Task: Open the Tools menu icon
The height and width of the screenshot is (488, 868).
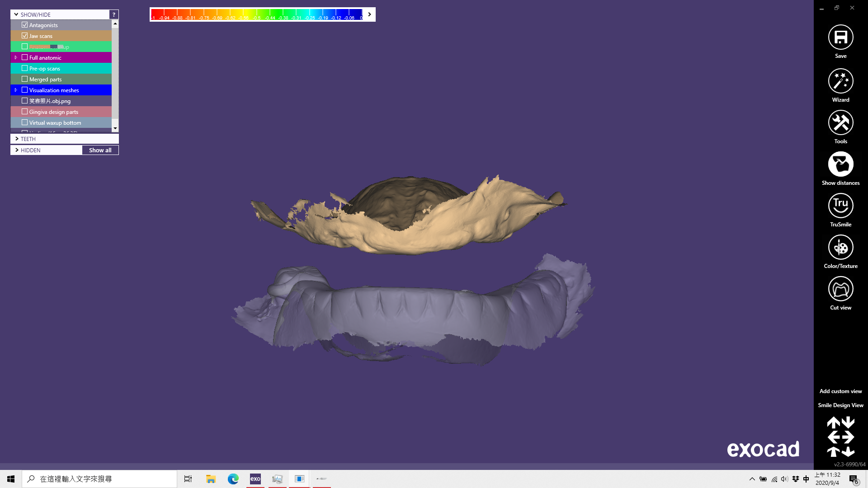Action: pos(840,123)
